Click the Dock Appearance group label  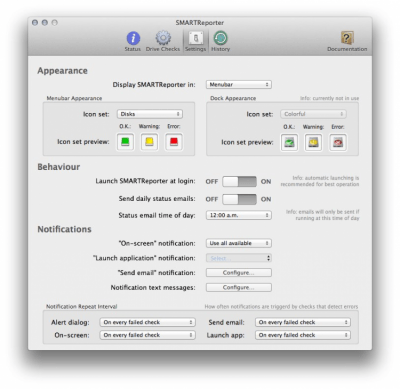point(233,98)
